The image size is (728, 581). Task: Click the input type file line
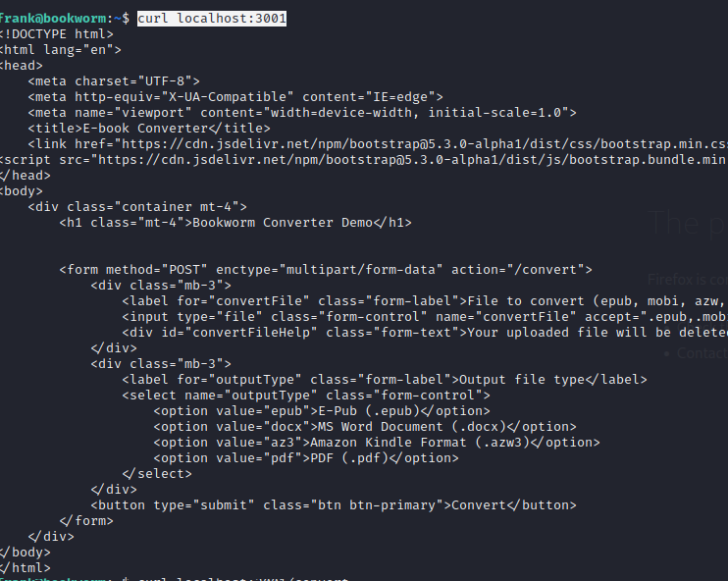pyautogui.click(x=425, y=317)
